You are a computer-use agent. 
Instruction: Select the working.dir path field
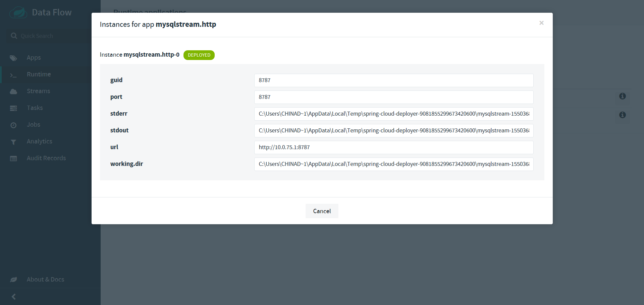[394, 164]
